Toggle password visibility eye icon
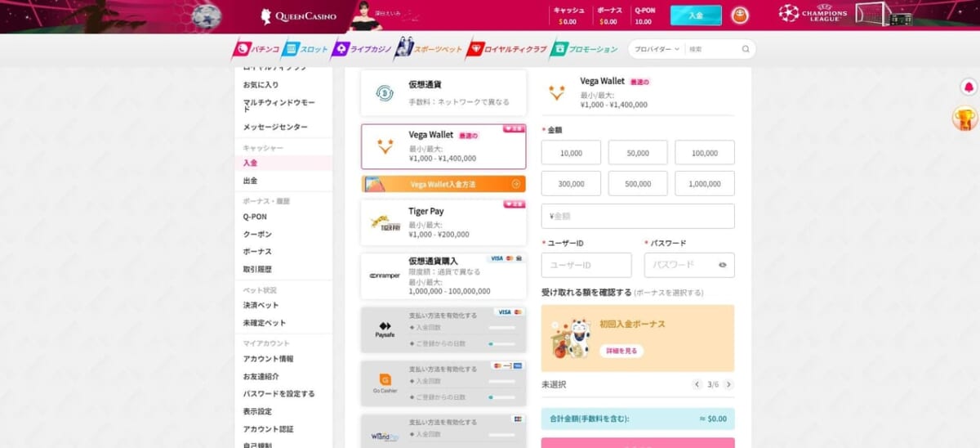Viewport: 980px width, 448px height. [x=723, y=265]
